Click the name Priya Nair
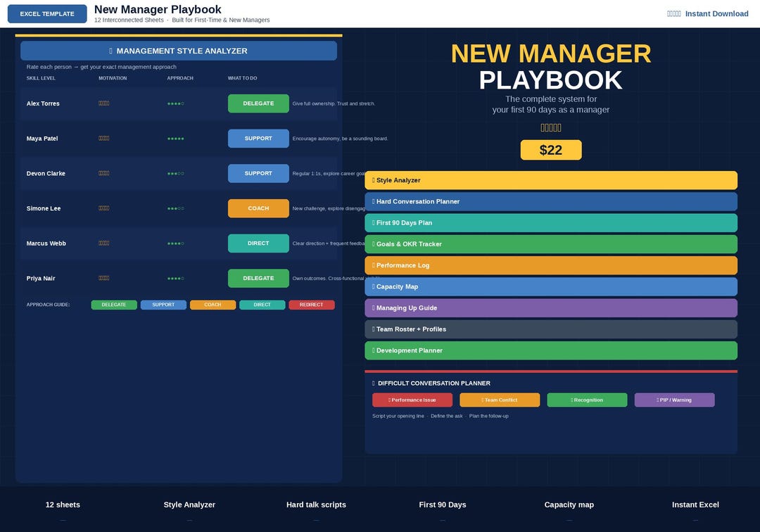This screenshot has height=532, width=760. [41, 278]
